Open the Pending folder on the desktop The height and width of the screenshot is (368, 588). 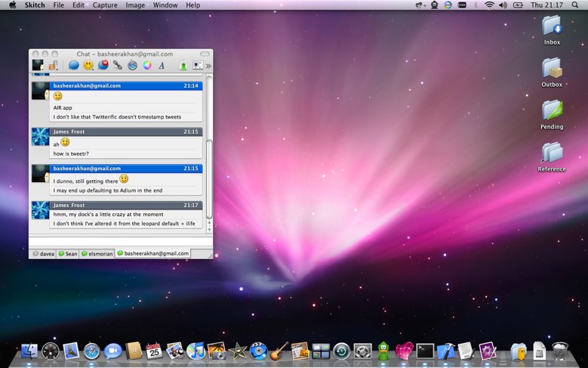[552, 112]
